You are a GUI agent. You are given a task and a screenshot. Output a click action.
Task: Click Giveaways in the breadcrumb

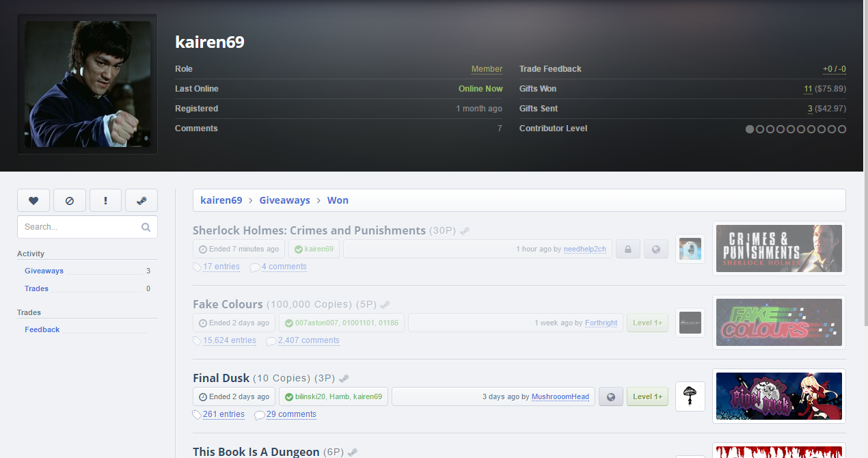tap(285, 200)
